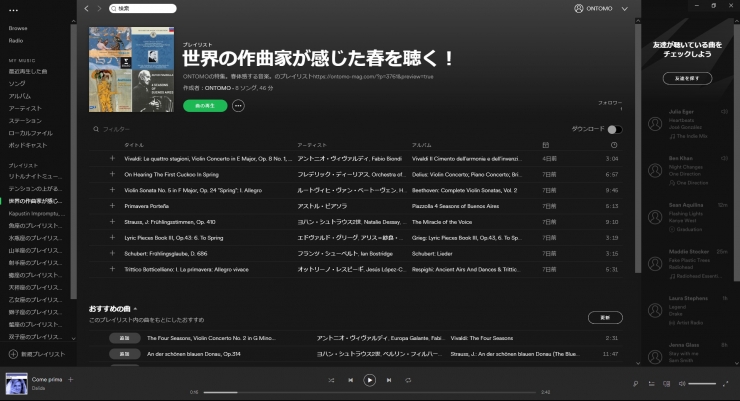
Task: Sort by the date-added calendar icon
Action: [x=546, y=145]
